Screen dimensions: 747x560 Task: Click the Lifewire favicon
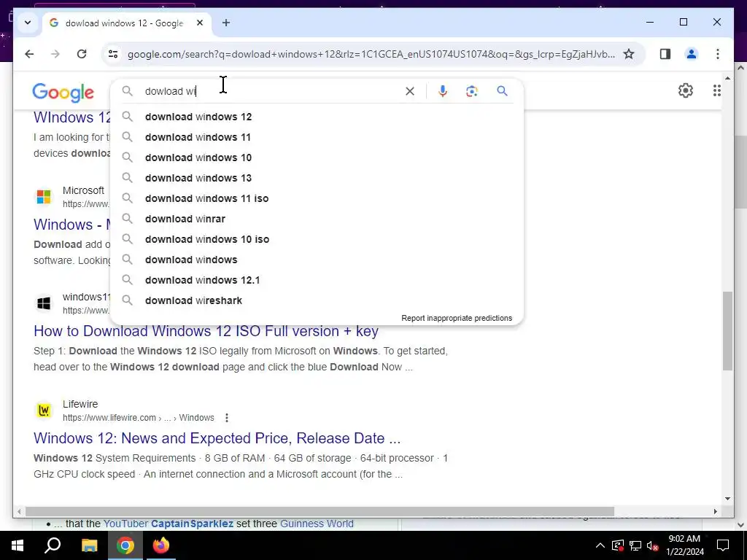click(44, 410)
